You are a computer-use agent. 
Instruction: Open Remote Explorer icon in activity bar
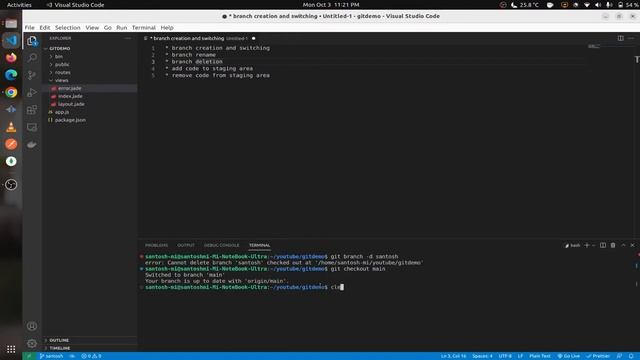click(x=32, y=127)
